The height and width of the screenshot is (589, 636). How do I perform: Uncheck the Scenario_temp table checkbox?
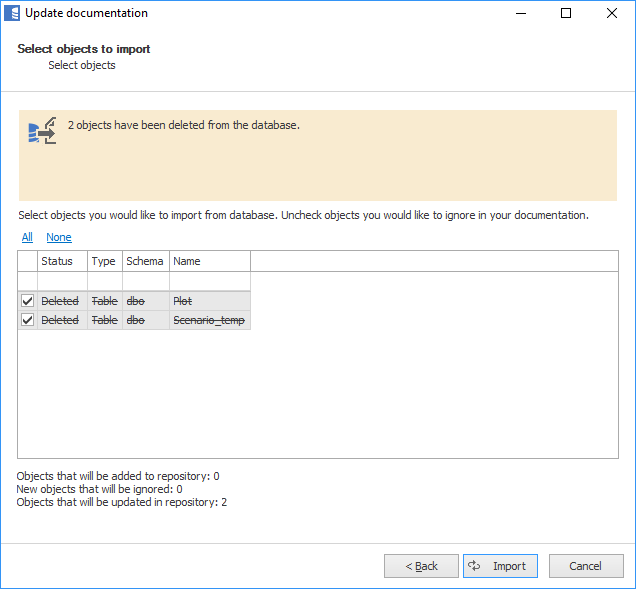pyautogui.click(x=28, y=320)
